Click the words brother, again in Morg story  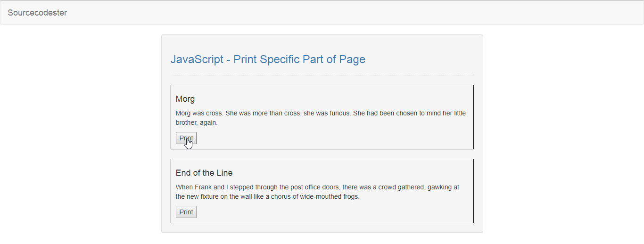(x=197, y=123)
